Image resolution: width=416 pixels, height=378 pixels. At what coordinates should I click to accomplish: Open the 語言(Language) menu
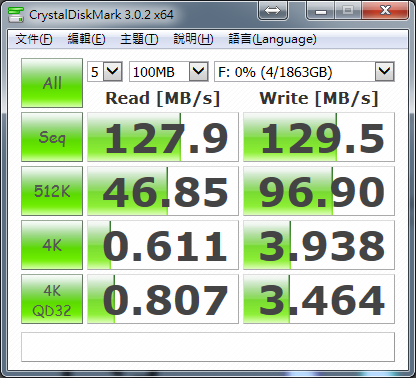click(272, 39)
